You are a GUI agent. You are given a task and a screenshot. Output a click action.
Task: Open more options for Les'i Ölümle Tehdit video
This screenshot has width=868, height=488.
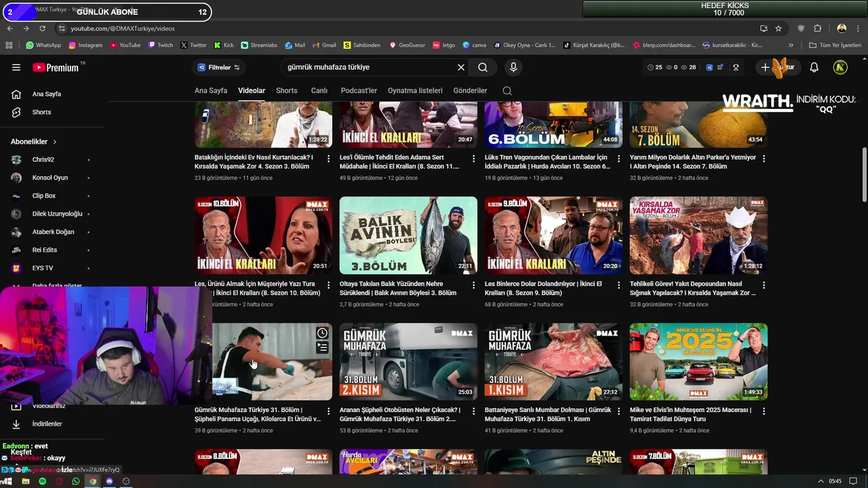[474, 159]
